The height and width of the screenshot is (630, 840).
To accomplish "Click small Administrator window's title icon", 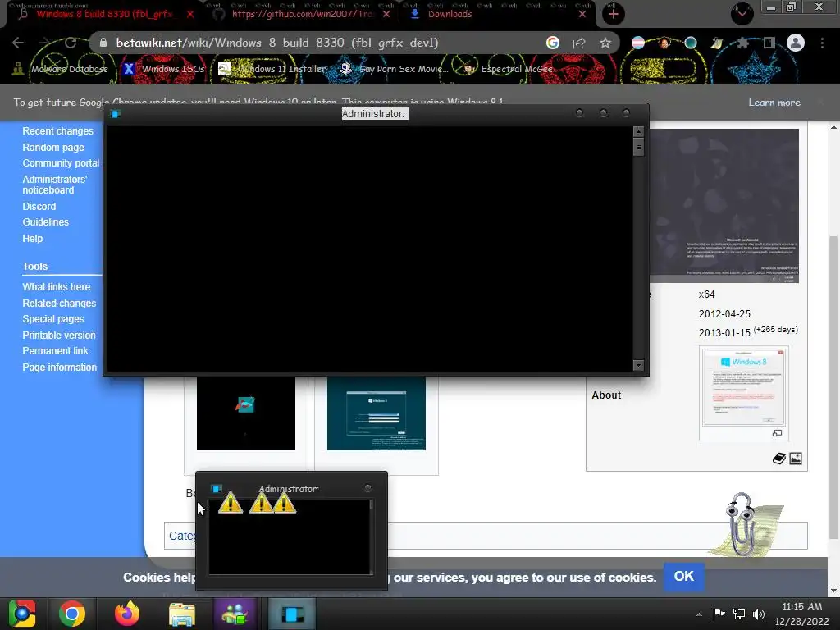I will click(217, 489).
